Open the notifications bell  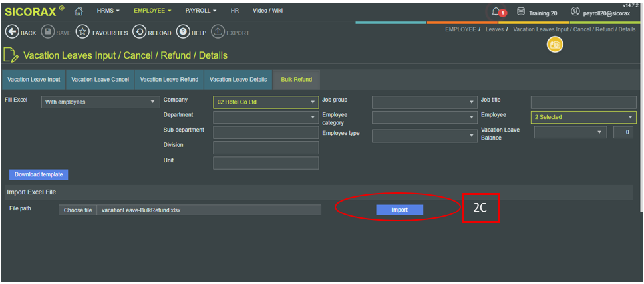(496, 11)
